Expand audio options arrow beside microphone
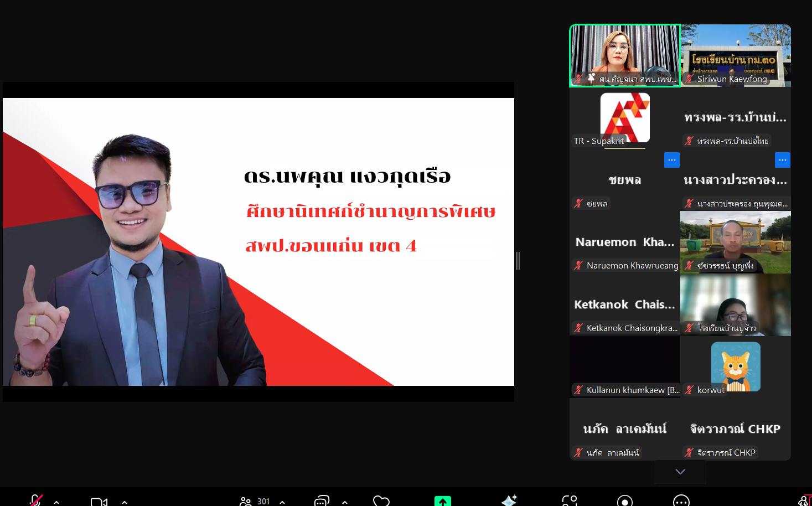 56,502
